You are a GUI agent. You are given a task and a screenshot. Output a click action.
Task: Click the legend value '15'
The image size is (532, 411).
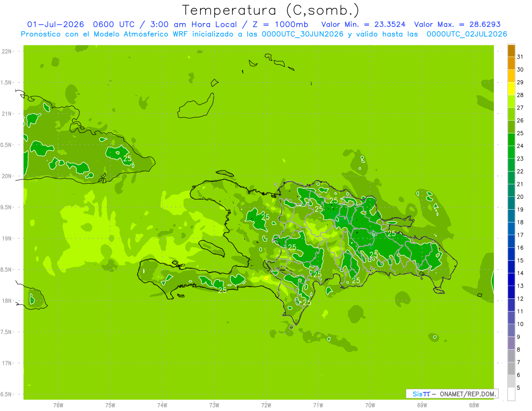point(520,261)
